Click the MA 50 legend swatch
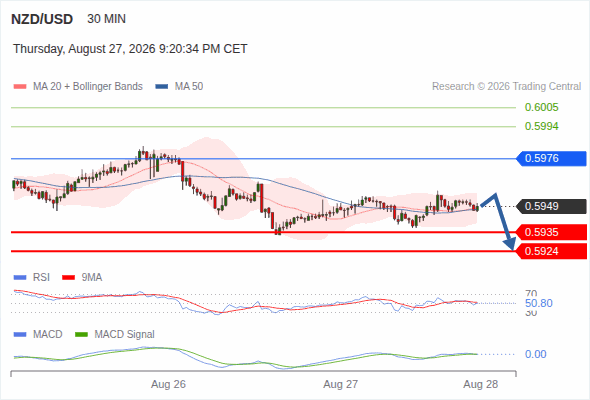 pos(162,87)
